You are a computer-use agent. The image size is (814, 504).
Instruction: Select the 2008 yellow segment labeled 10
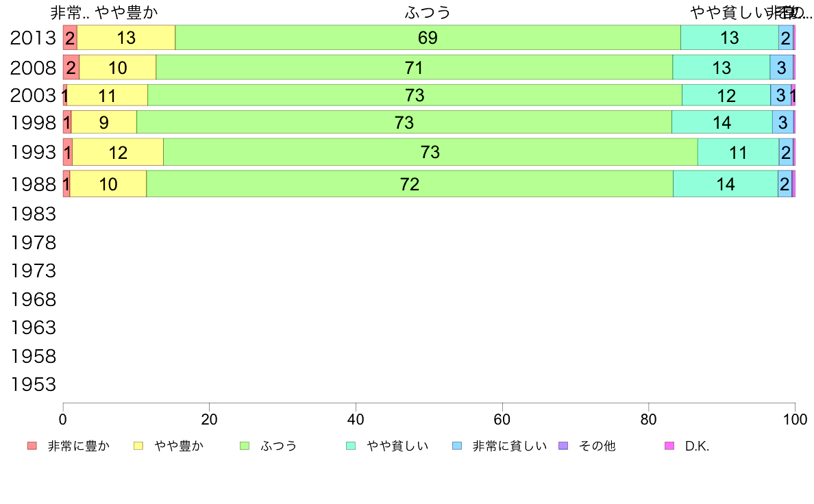(x=118, y=68)
